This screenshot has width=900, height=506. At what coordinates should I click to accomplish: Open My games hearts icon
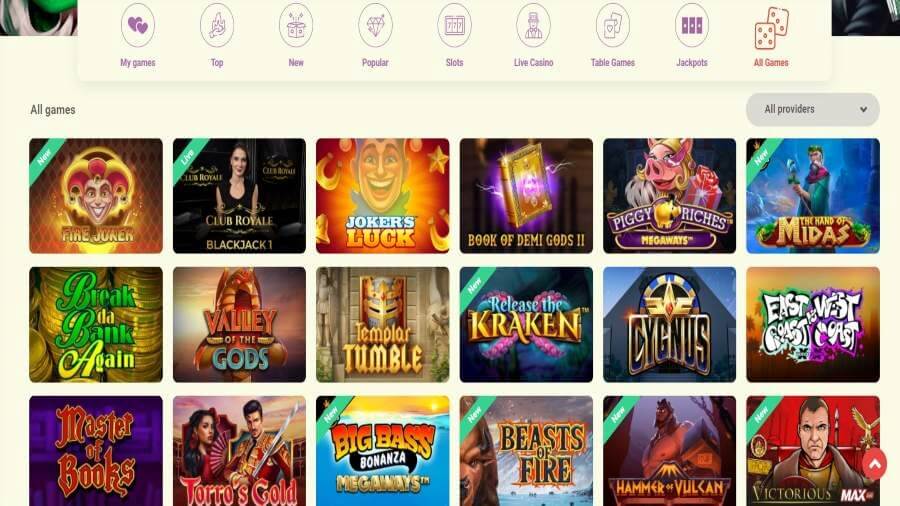click(x=138, y=25)
